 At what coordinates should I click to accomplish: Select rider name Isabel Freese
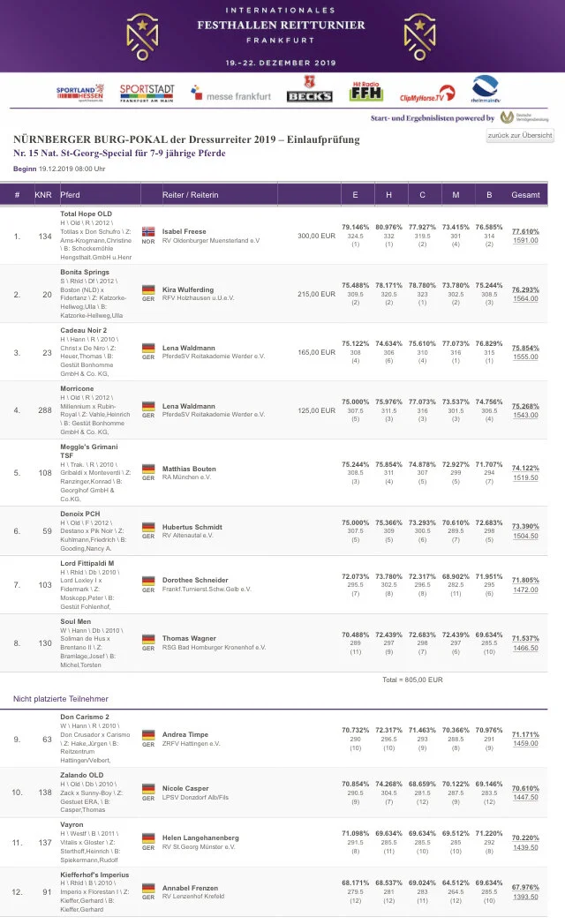(x=184, y=231)
